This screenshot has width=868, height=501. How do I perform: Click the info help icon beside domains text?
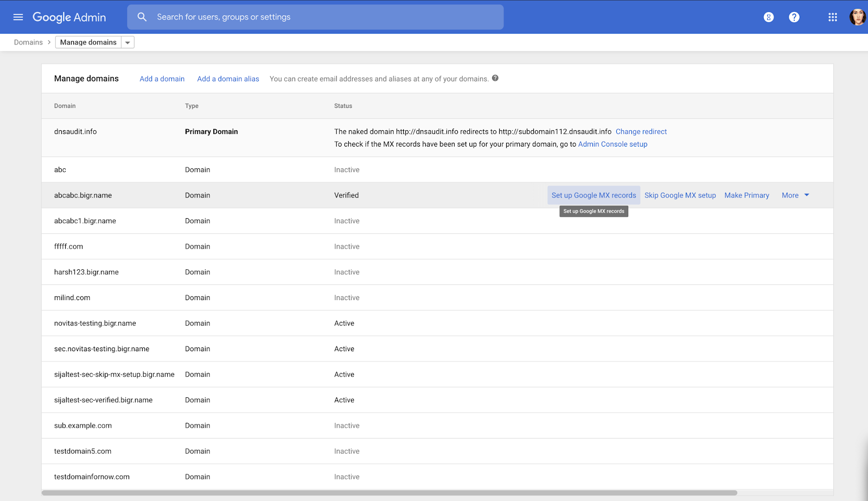495,78
